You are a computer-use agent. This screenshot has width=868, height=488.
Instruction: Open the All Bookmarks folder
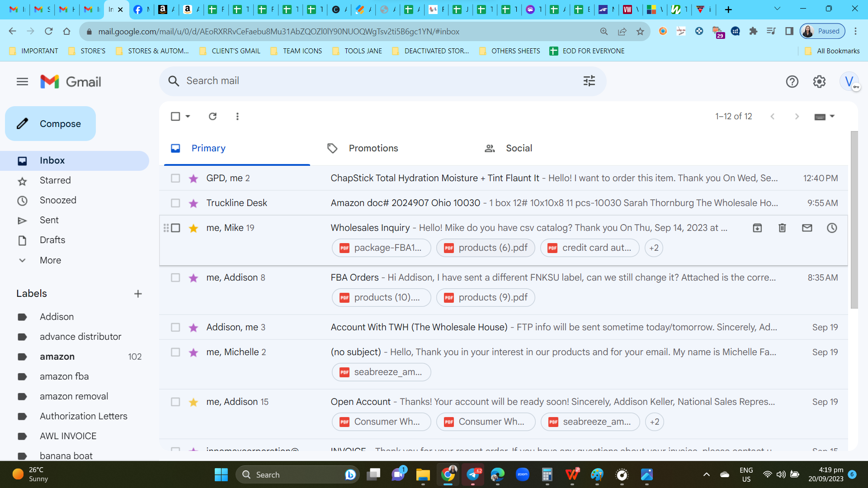(x=832, y=51)
